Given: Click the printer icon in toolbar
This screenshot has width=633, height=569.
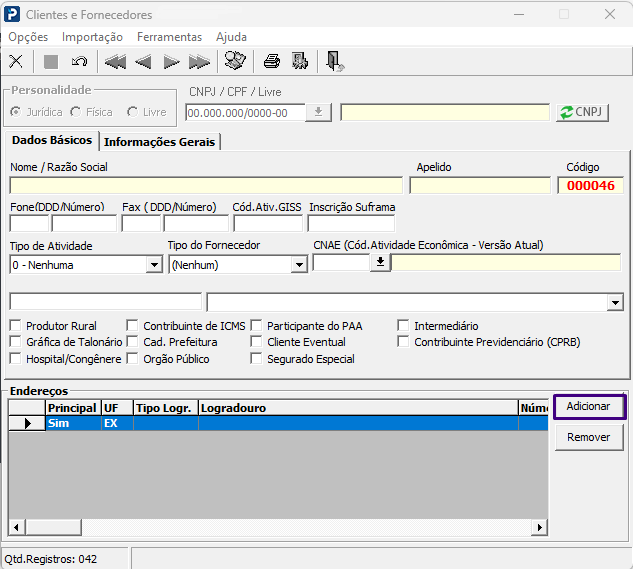Looking at the screenshot, I should click(x=272, y=61).
